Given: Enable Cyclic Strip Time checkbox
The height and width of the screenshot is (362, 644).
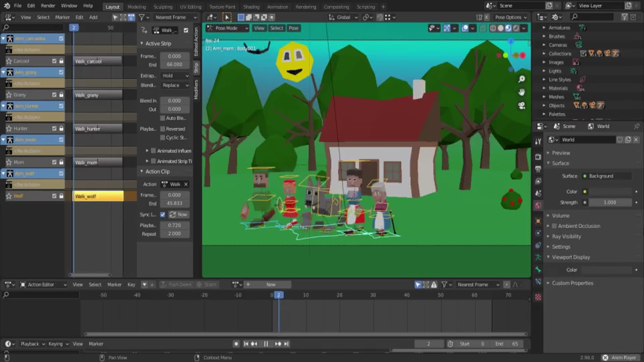Looking at the screenshot, I should (163, 137).
